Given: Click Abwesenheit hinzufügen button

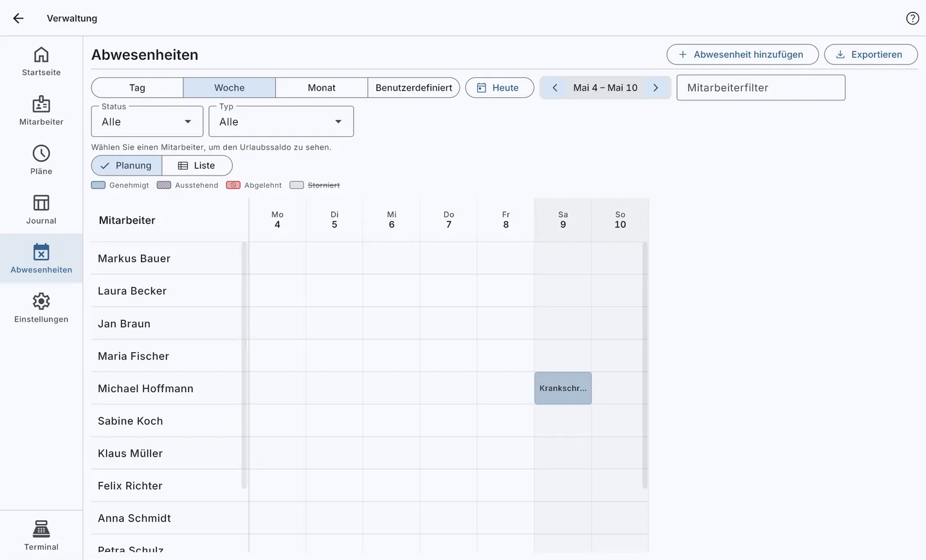Looking at the screenshot, I should [x=742, y=55].
